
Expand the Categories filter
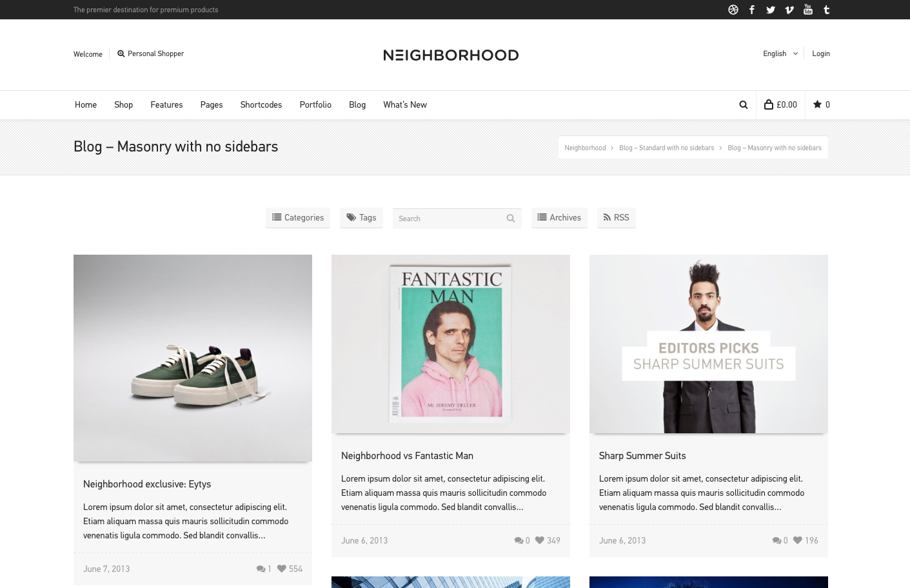(298, 218)
